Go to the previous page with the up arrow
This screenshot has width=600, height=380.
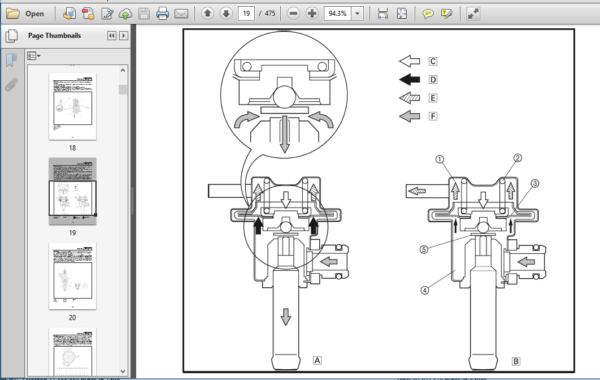(x=207, y=14)
